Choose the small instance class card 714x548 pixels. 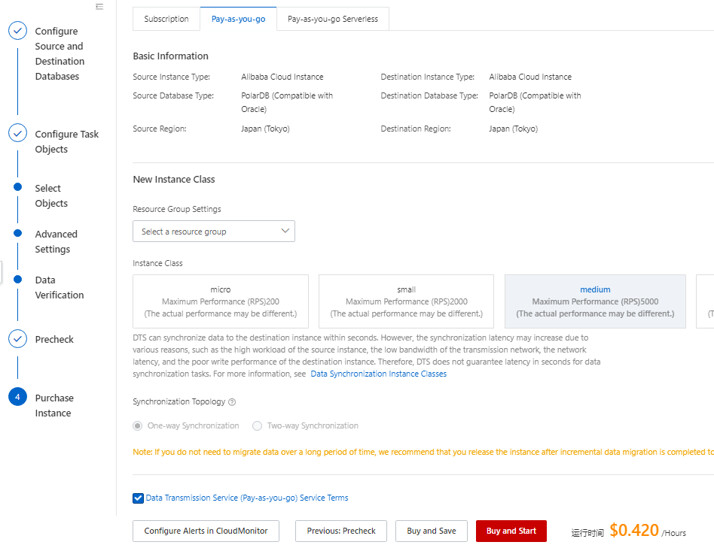406,301
